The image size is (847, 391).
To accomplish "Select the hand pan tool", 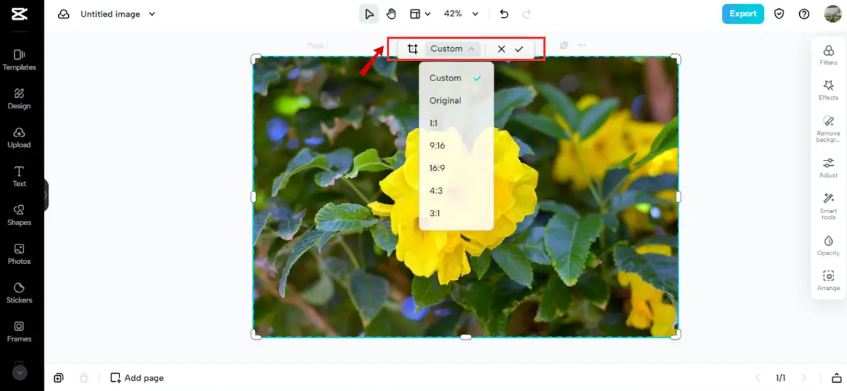I will (391, 14).
